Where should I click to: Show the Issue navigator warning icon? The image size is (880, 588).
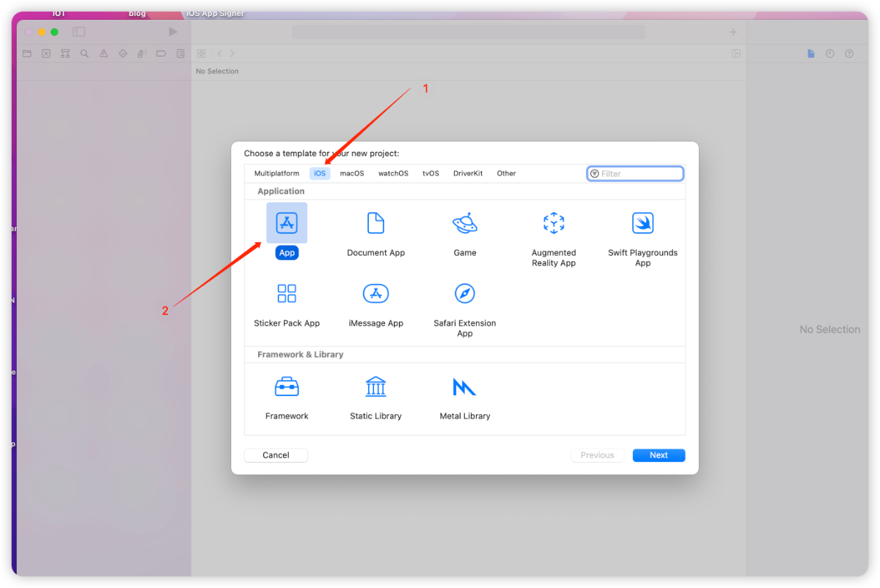coord(103,54)
